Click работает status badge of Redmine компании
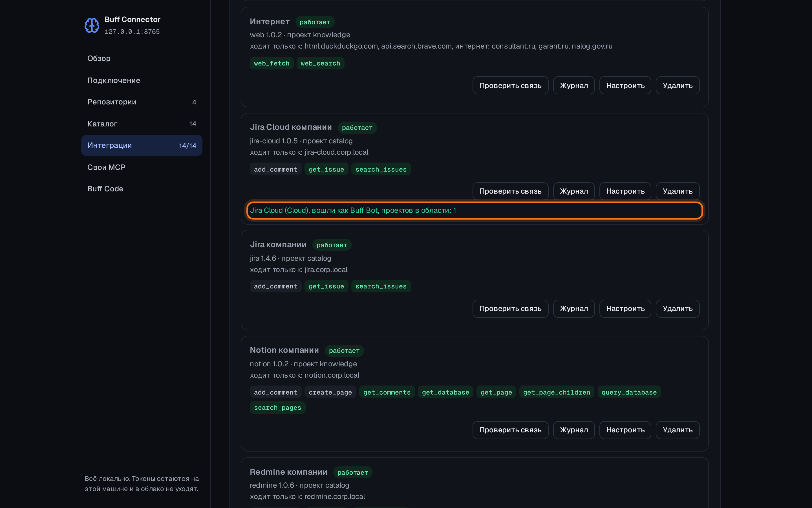The height and width of the screenshot is (508, 812). 352,472
